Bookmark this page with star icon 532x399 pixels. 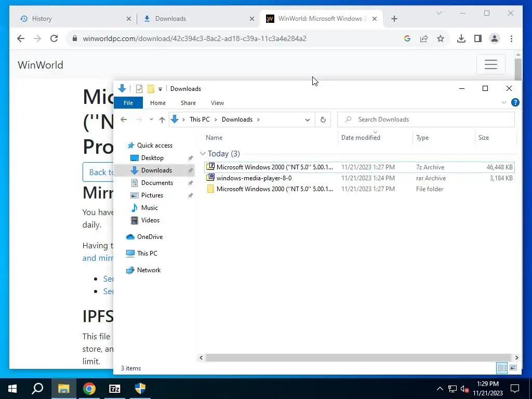[441, 38]
